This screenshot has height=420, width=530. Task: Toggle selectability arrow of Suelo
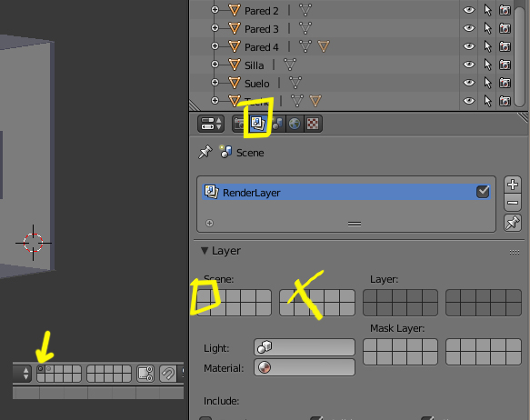click(x=487, y=83)
